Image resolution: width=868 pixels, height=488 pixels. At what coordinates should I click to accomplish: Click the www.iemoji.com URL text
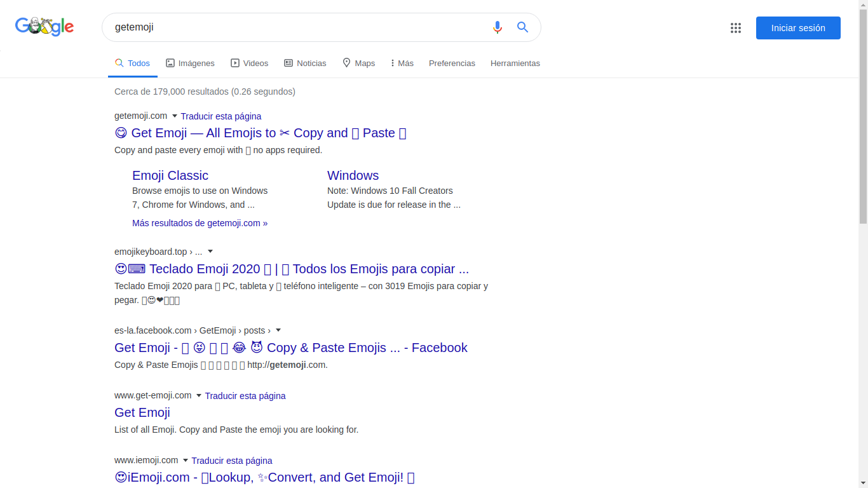pyautogui.click(x=146, y=460)
